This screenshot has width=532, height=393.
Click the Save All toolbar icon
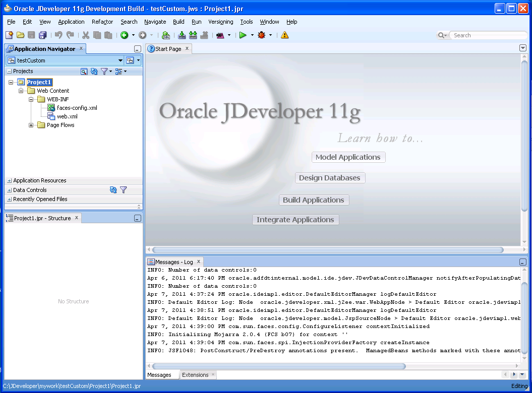pyautogui.click(x=42, y=35)
